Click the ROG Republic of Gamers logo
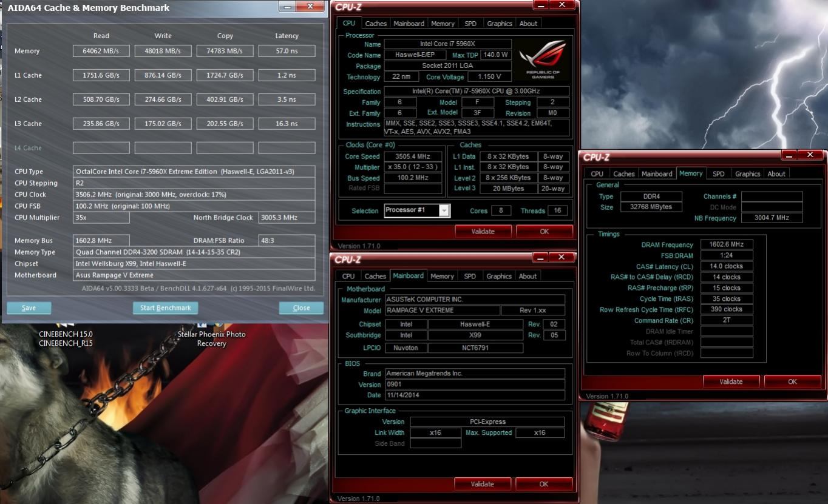 point(543,59)
